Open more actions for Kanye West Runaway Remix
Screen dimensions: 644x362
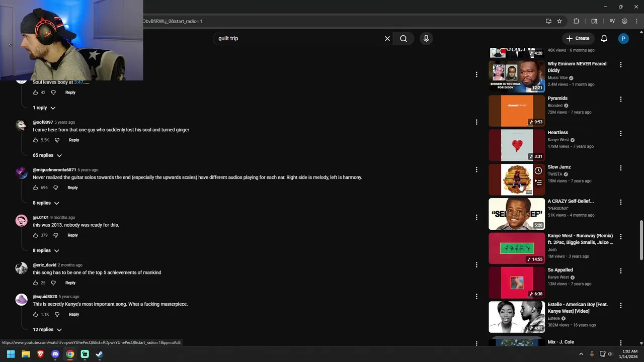[x=621, y=237]
